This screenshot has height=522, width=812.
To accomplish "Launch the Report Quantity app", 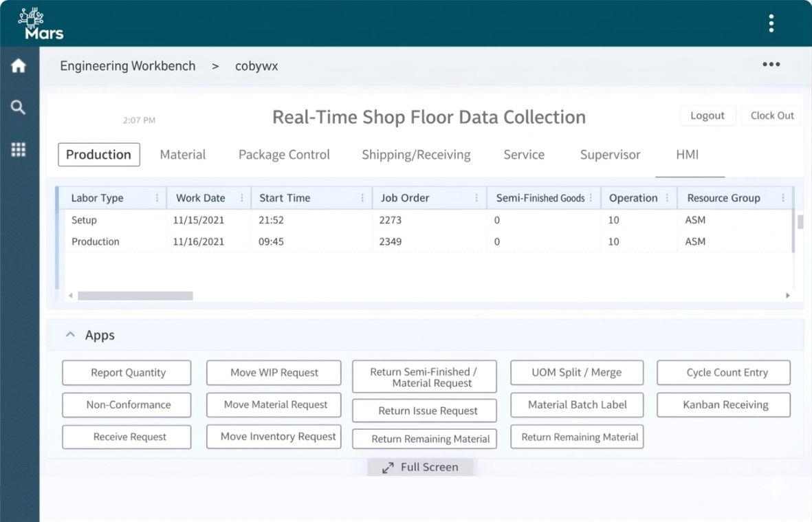I will (x=127, y=373).
